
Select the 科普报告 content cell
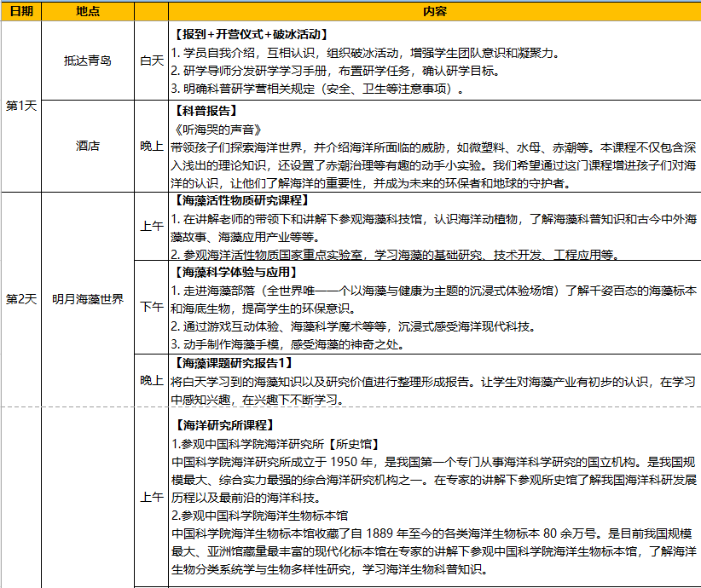pos(434,146)
